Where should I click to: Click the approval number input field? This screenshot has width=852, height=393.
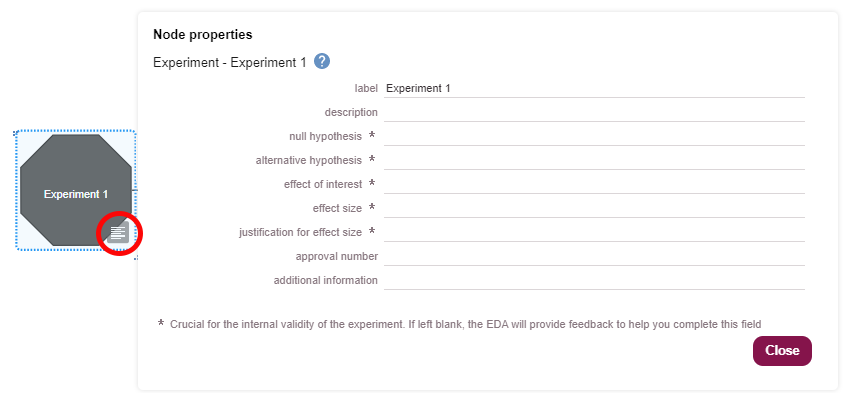coord(594,257)
